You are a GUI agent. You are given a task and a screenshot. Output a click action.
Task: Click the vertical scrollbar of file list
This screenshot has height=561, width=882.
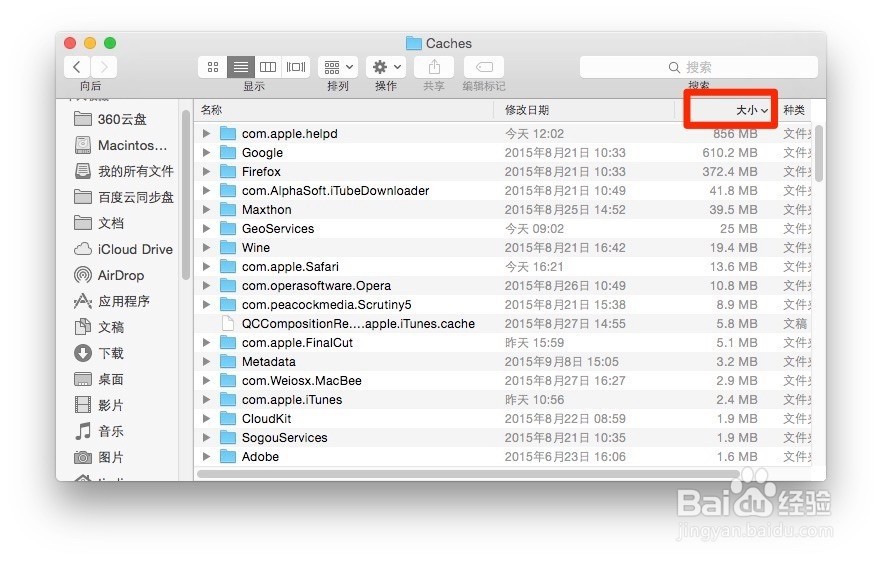point(818,153)
